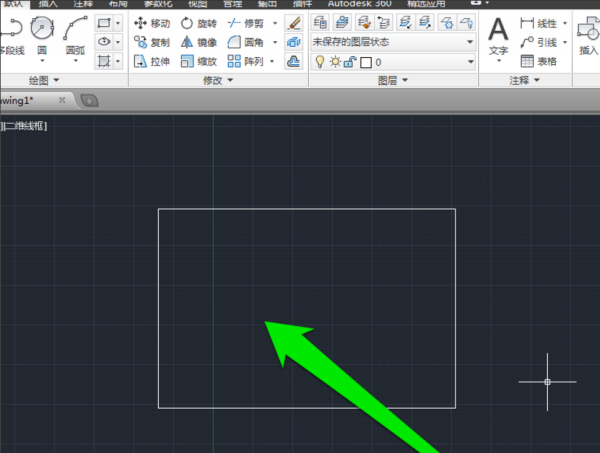Image resolution: width=600 pixels, height=453 pixels.
Task: Click the Offset tool icon
Action: tap(294, 61)
